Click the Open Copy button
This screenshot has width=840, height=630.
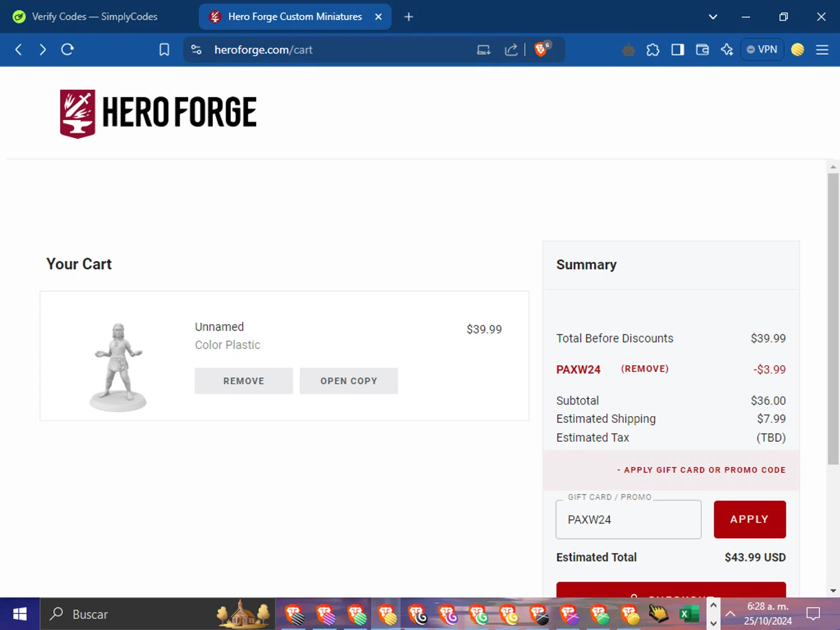tap(349, 381)
